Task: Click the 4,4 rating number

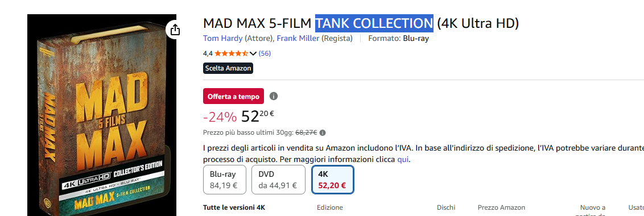Action: tap(208, 53)
